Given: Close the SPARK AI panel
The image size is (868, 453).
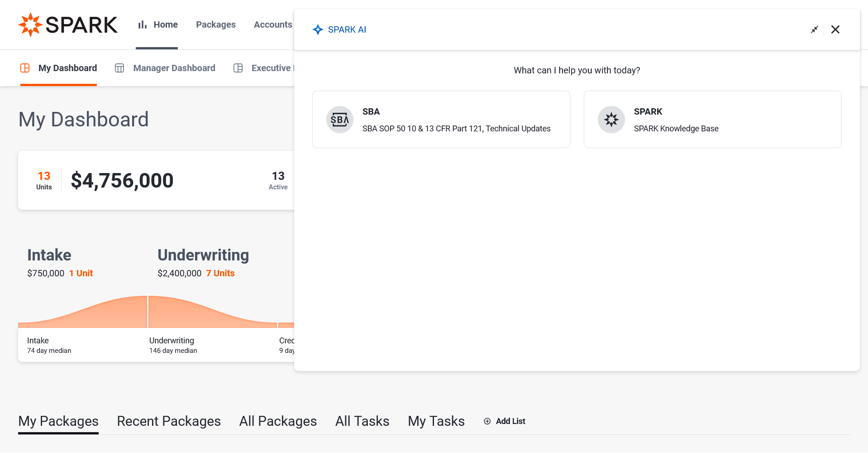Looking at the screenshot, I should (x=835, y=29).
